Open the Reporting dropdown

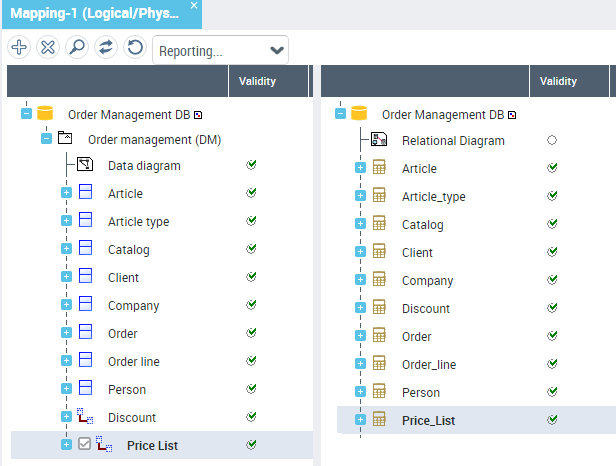coord(220,50)
